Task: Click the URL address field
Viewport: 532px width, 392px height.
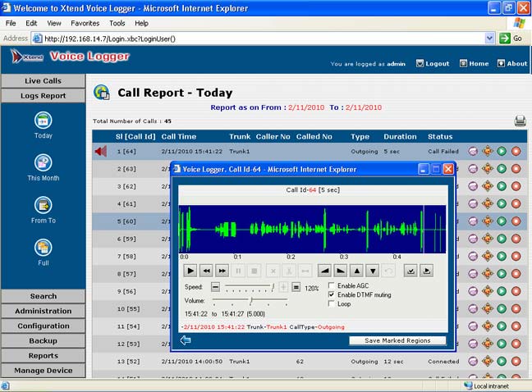Action: click(x=259, y=39)
